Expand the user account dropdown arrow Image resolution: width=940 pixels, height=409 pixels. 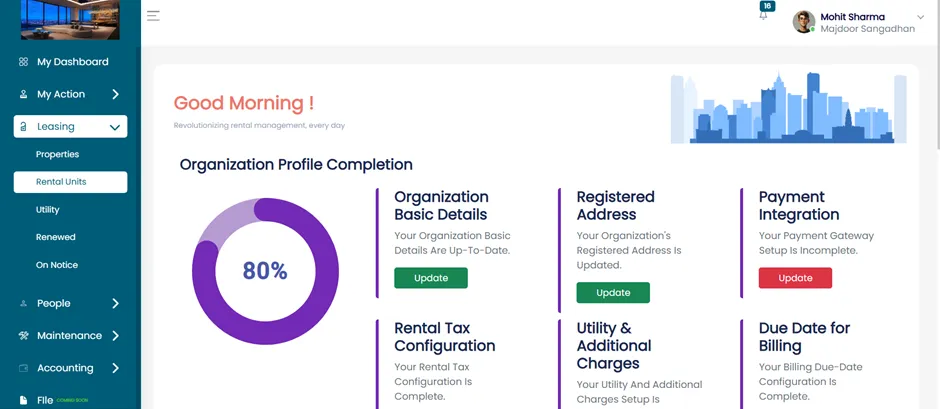tap(921, 17)
